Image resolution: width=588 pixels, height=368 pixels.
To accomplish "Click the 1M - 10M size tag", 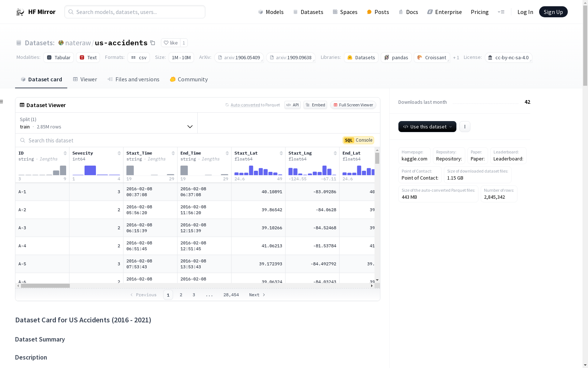I will click(181, 57).
